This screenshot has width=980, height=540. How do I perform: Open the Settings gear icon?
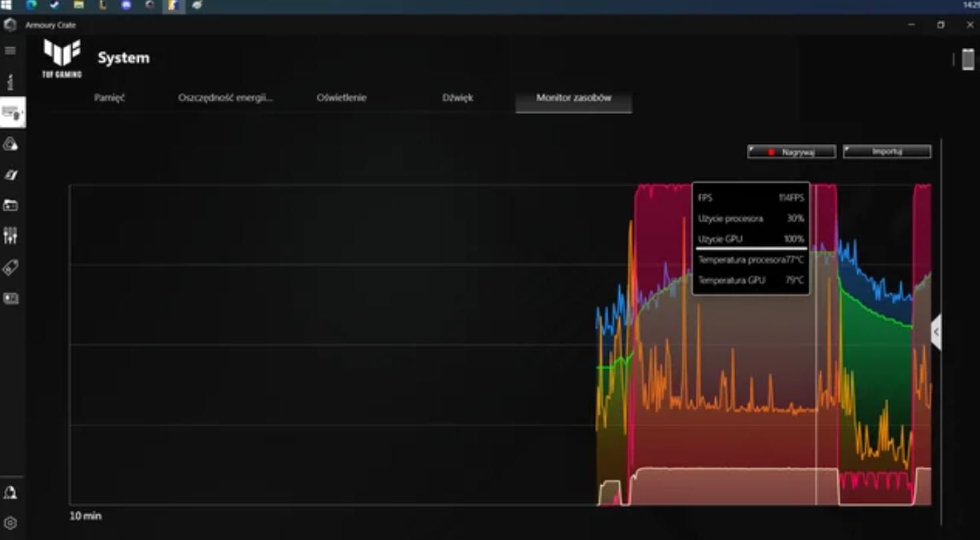(x=10, y=523)
